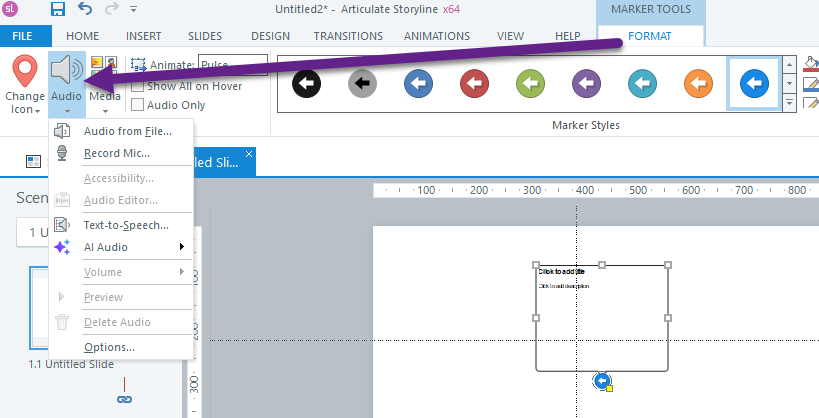Screen dimensions: 819x418
Task: Choose the black arrow marker style
Action: pyautogui.click(x=306, y=84)
